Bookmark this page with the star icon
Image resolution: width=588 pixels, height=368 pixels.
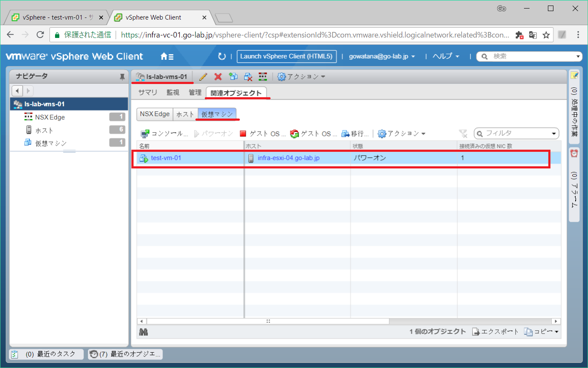point(546,35)
